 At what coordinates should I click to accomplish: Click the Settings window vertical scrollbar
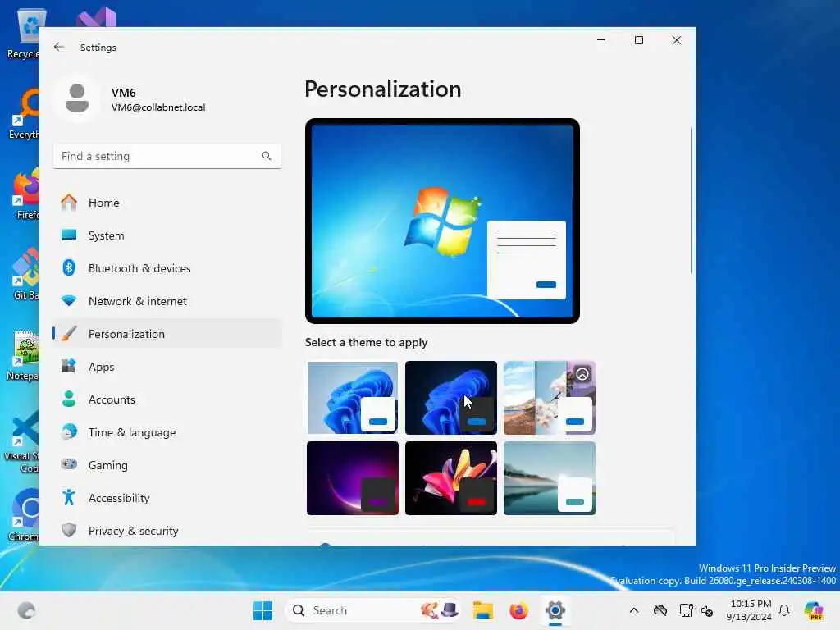tap(691, 201)
